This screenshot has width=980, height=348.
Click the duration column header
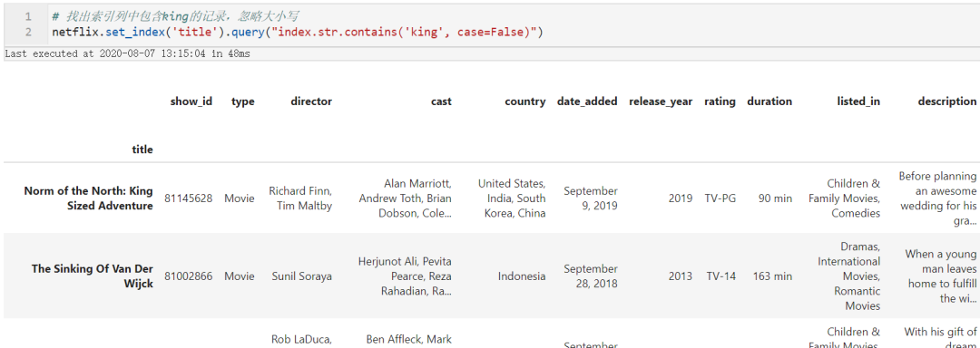click(x=769, y=101)
